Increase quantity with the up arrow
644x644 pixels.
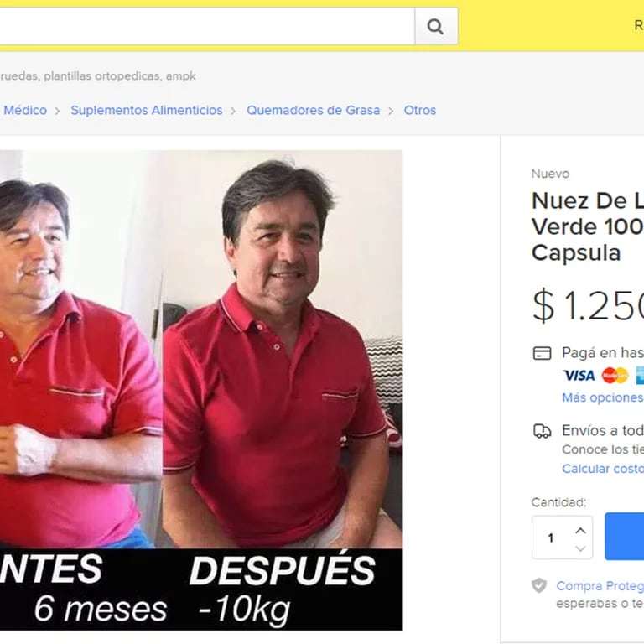[580, 531]
